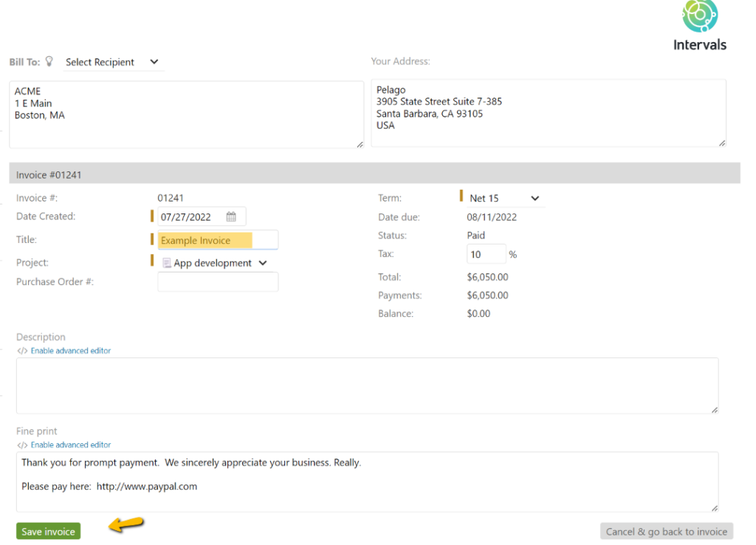Click the Intervals logo

pos(698,18)
